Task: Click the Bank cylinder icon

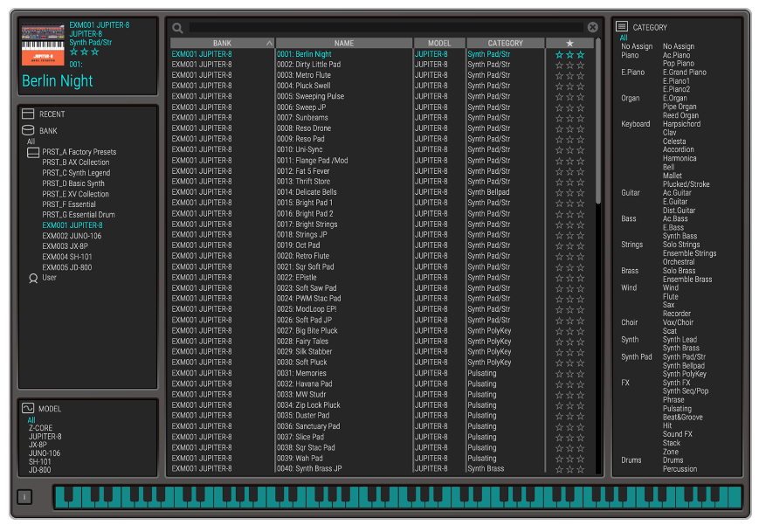Action: tap(28, 130)
